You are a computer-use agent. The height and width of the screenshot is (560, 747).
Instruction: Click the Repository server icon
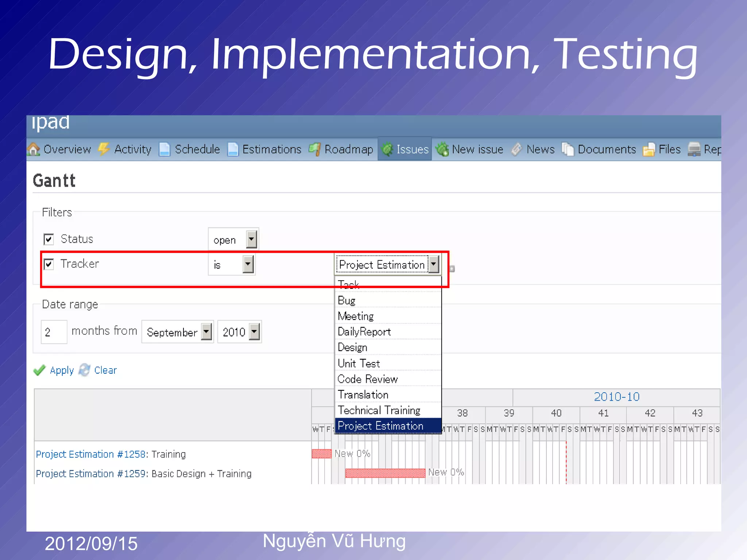[694, 149]
